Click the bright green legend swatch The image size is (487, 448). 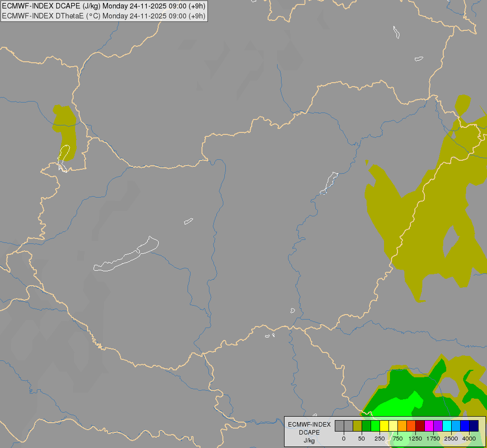point(375,426)
